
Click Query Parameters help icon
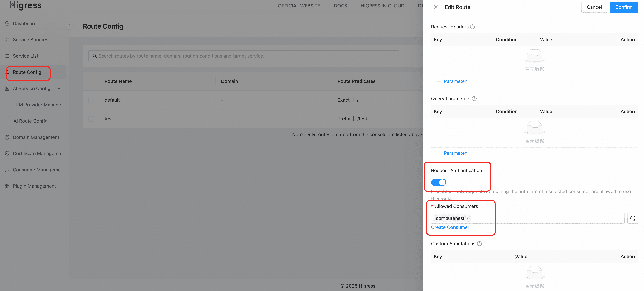tap(474, 99)
